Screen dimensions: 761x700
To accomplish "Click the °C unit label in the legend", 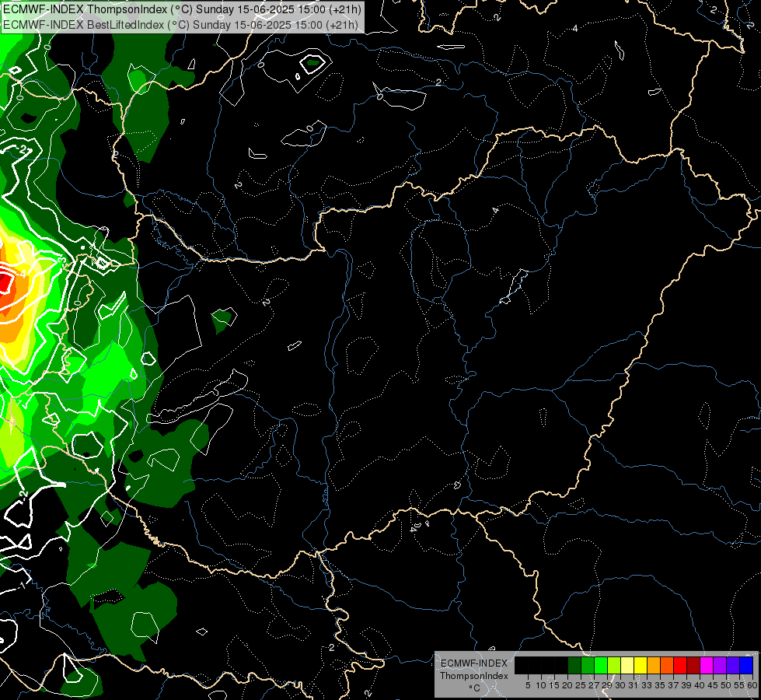I will (475, 688).
